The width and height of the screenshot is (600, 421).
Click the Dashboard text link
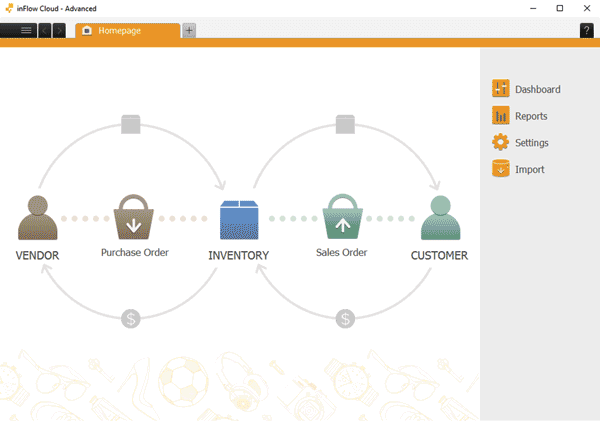537,90
